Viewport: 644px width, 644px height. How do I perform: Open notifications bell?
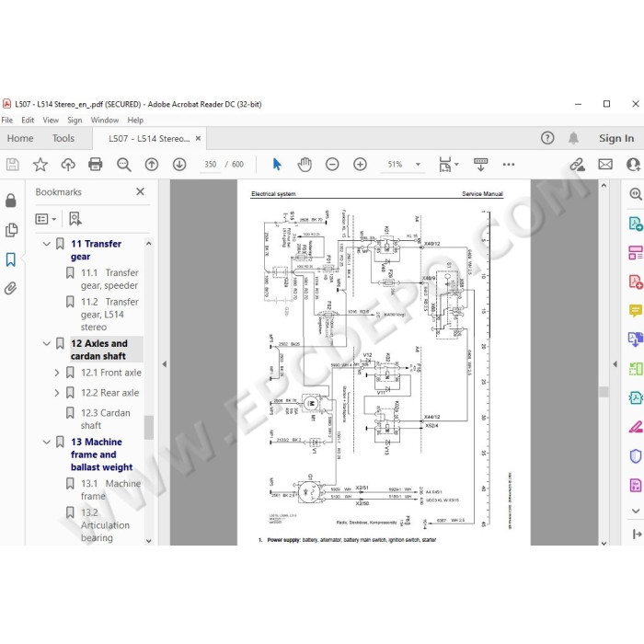573,138
